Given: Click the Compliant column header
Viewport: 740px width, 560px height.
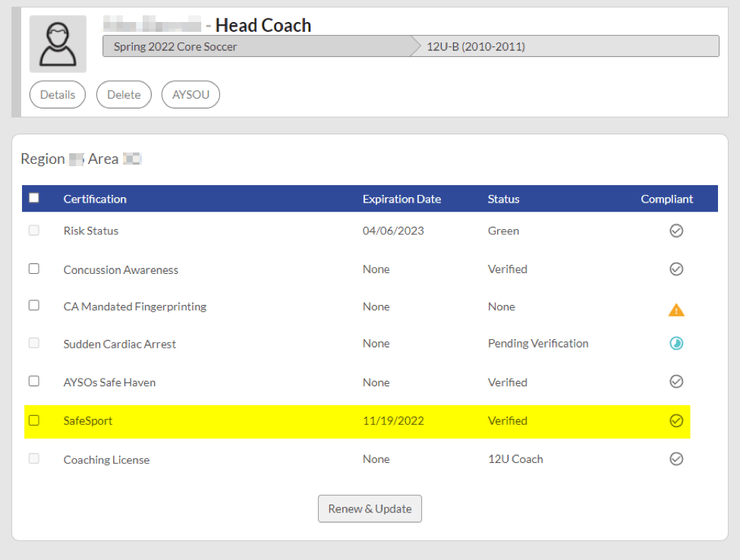Looking at the screenshot, I should tap(667, 199).
